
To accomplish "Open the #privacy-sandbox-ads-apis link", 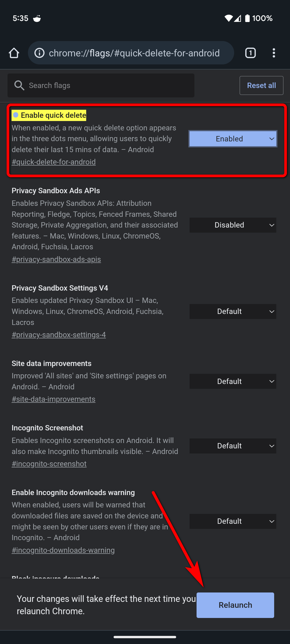I will coord(56,259).
